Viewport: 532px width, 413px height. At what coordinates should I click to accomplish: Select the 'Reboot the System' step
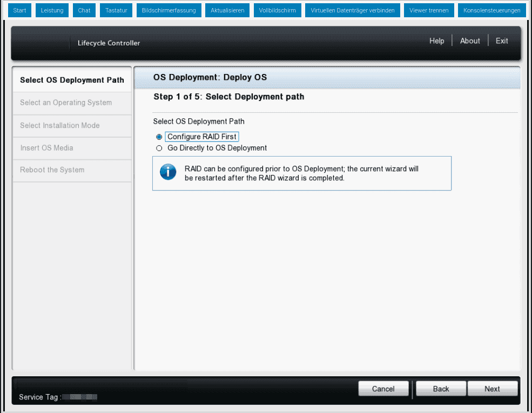[72, 170]
